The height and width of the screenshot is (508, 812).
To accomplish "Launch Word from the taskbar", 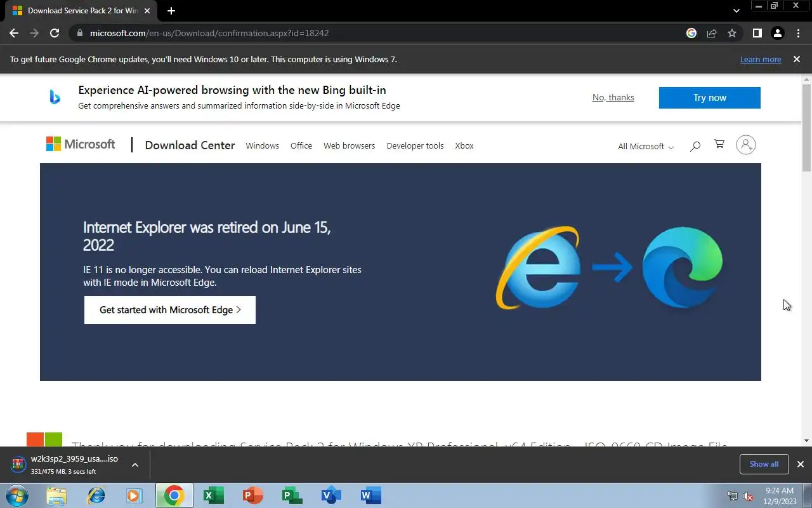I will pos(370,495).
